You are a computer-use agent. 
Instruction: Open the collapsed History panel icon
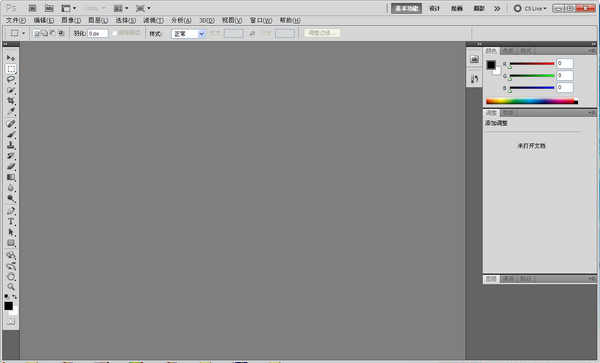click(x=474, y=79)
